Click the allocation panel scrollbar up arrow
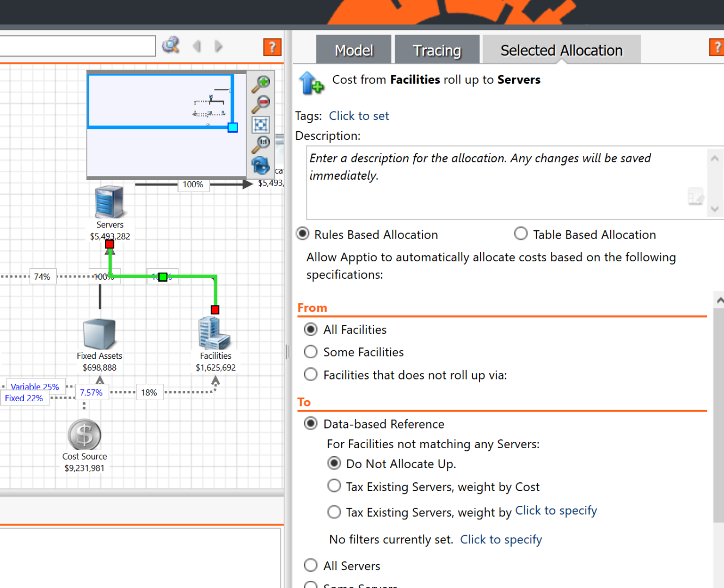This screenshot has height=588, width=724. tap(719, 300)
